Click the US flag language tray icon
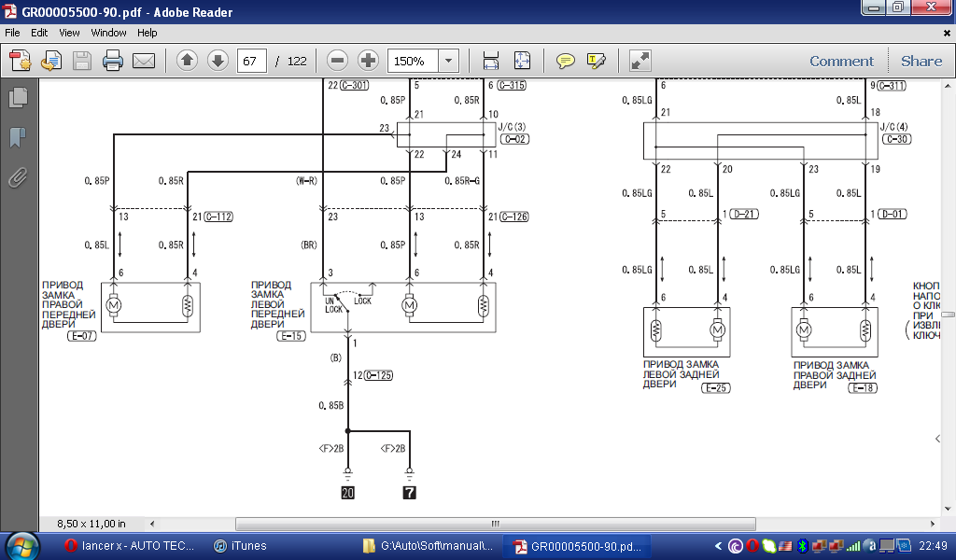 click(785, 546)
